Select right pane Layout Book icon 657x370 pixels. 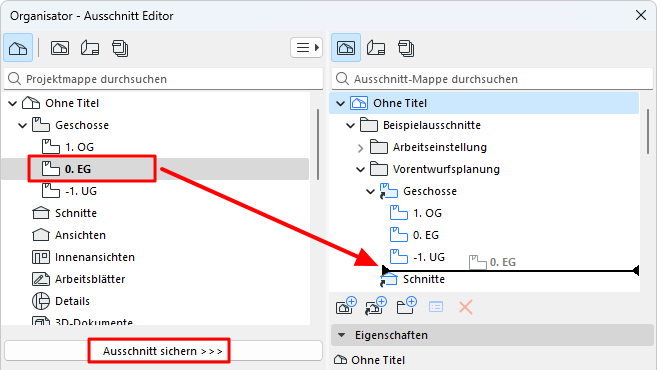click(376, 48)
